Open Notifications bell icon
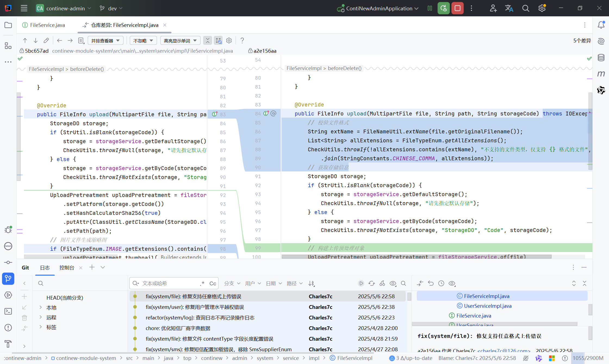The height and width of the screenshot is (364, 609). point(601,25)
